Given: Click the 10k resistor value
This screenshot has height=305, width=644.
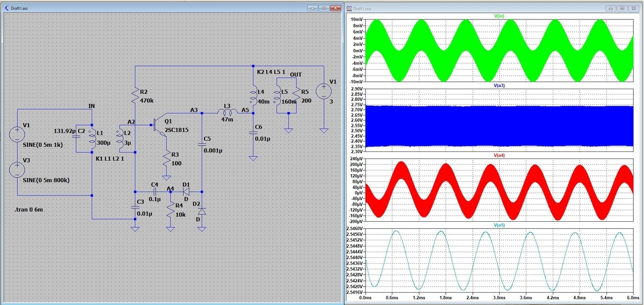Looking at the screenshot, I should coord(180,214).
